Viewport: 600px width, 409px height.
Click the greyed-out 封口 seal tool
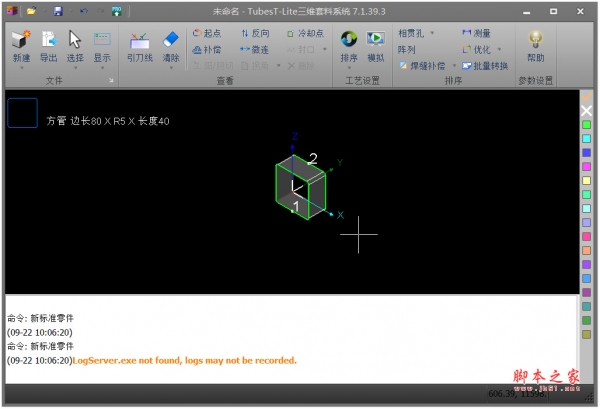coord(301,50)
